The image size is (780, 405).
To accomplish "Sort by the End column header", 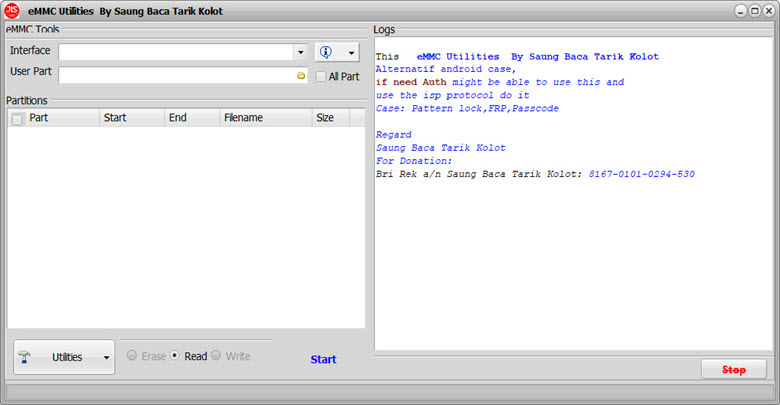I will pyautogui.click(x=192, y=118).
